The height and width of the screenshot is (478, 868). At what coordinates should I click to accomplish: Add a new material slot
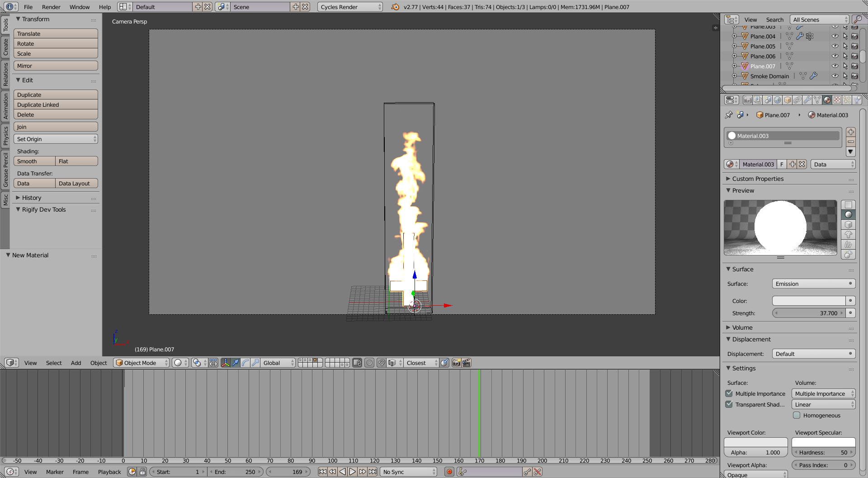[x=851, y=132]
